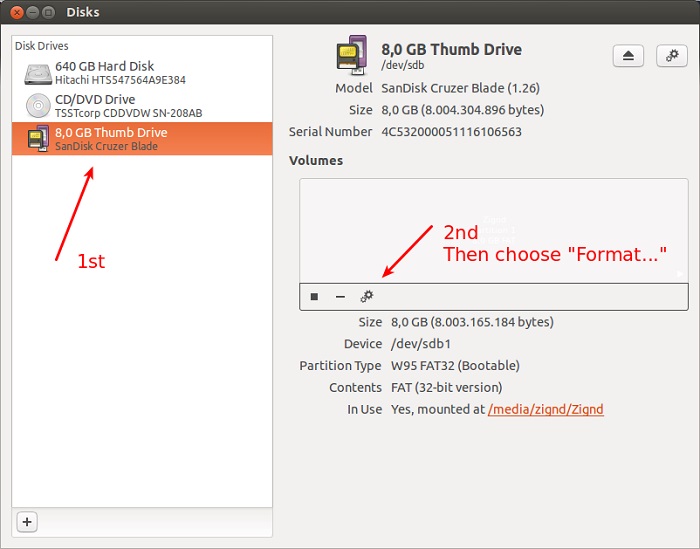Click the serial number 4C532000051116106563
Viewport: 700px width, 549px height.
(451, 132)
